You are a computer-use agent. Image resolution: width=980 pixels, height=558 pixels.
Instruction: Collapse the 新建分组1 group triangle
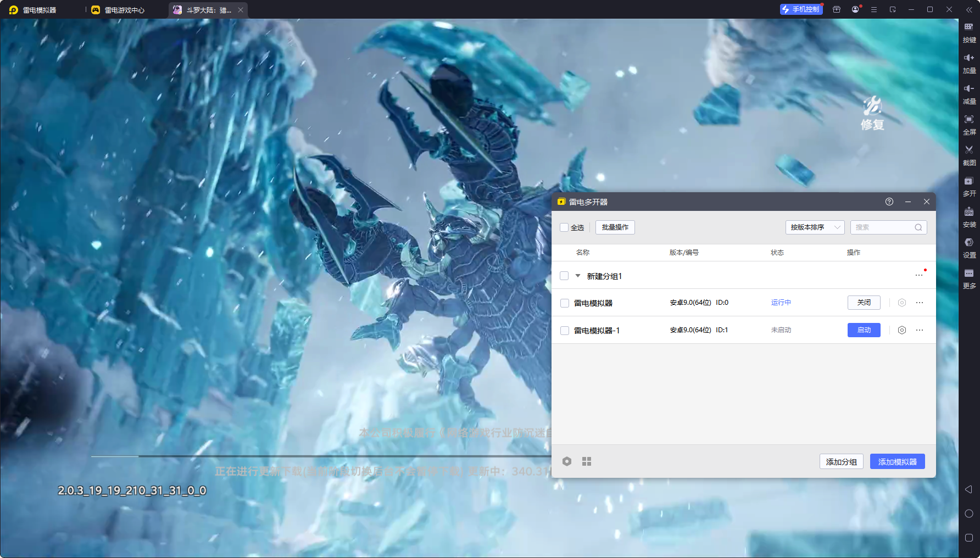(x=578, y=276)
